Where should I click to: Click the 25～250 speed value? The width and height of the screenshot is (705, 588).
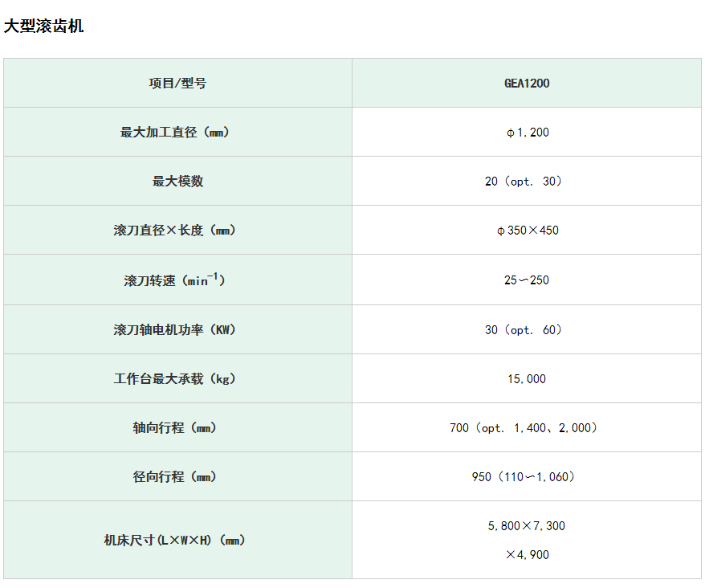coord(527,280)
